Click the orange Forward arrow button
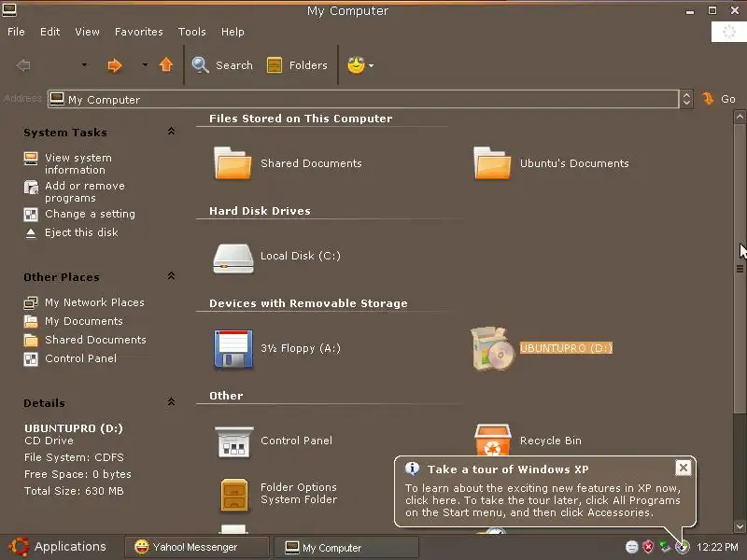The width and height of the screenshot is (747, 560). (x=114, y=65)
